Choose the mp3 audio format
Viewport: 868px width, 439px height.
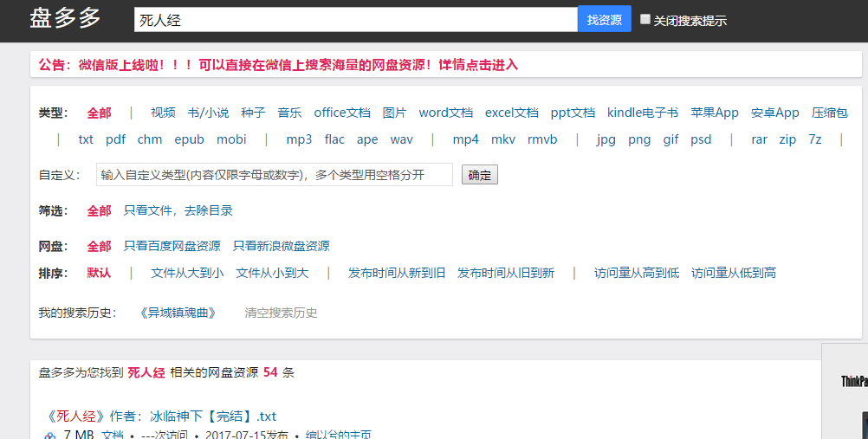299,139
